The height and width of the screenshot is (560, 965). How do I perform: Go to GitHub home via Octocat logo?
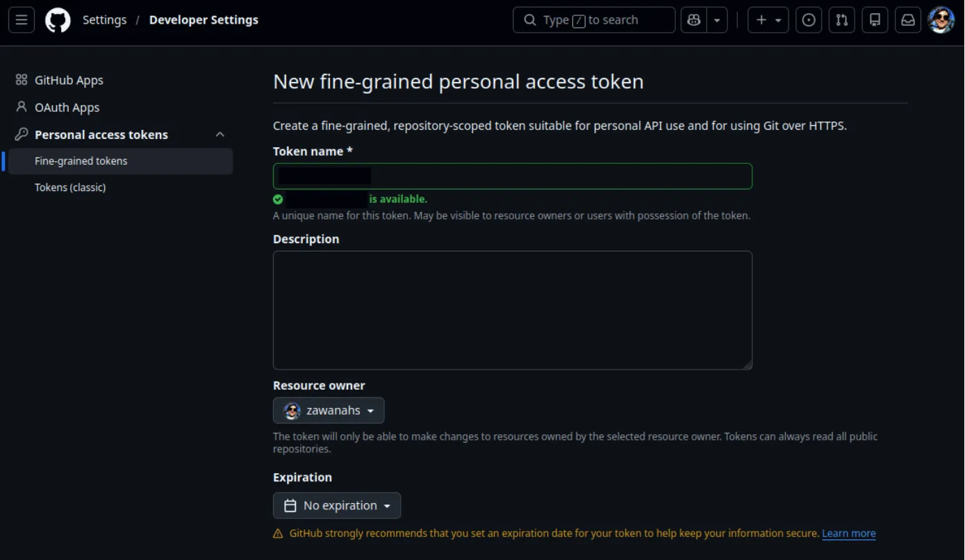pyautogui.click(x=58, y=20)
